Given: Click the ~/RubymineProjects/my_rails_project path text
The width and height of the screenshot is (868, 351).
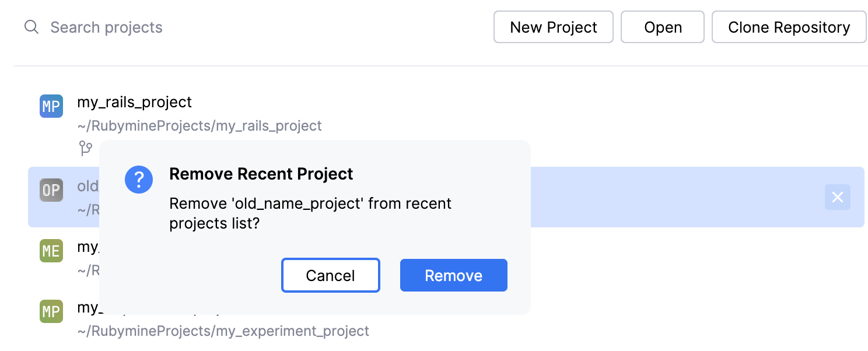Looking at the screenshot, I should (200, 126).
